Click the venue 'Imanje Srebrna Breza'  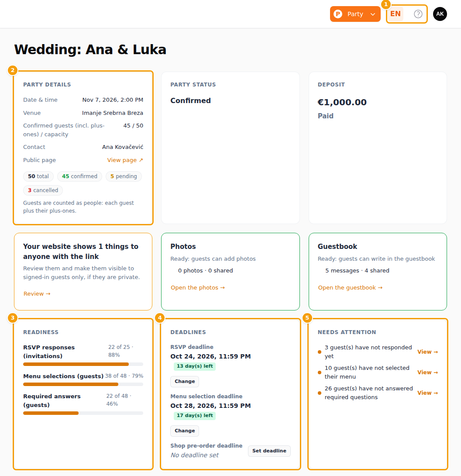point(113,113)
